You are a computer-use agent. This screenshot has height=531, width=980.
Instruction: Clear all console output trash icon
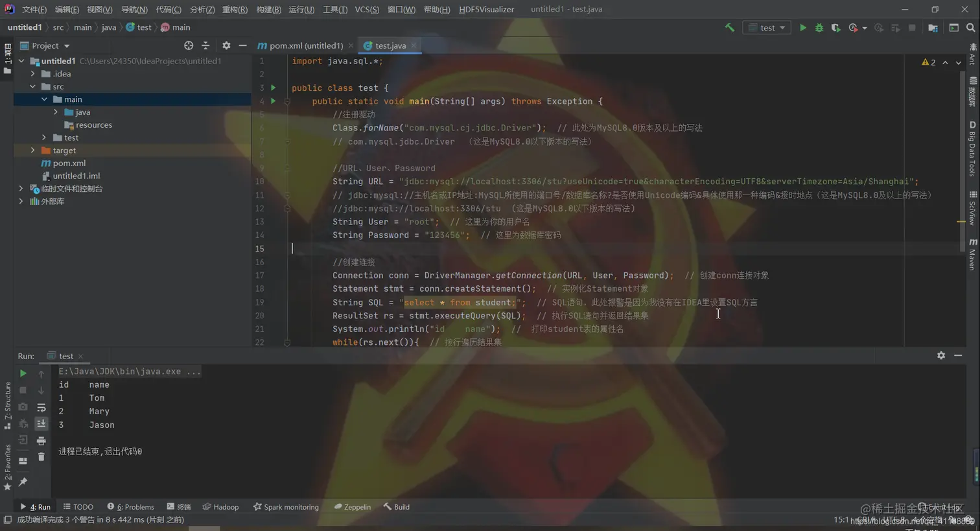(x=41, y=457)
